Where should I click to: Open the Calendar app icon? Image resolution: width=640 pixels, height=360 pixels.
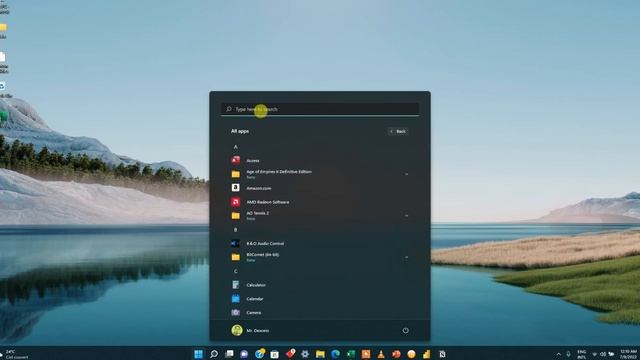(236, 299)
